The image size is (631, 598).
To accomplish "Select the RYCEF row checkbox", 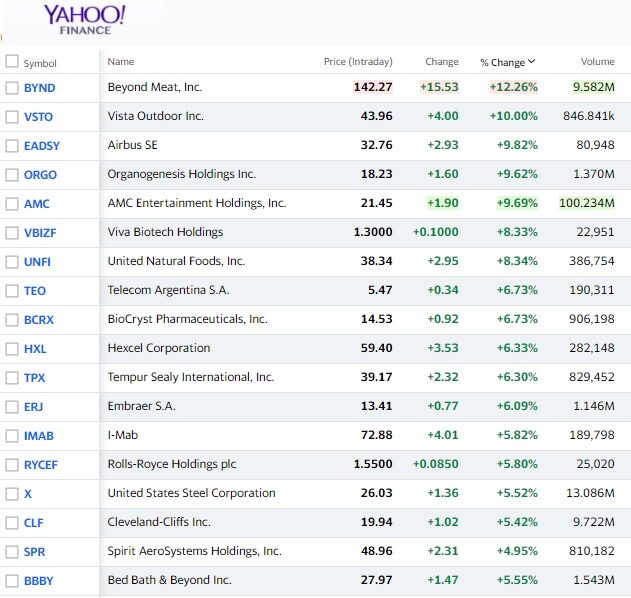I will (x=12, y=464).
